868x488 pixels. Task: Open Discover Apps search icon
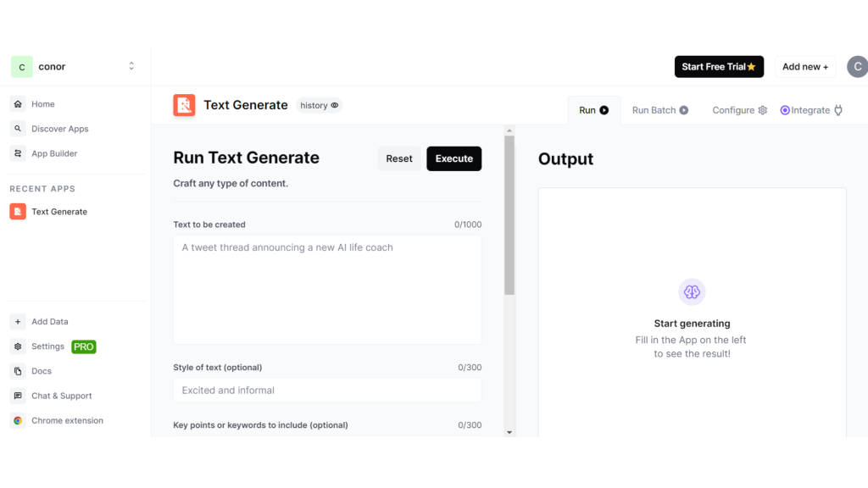tap(18, 129)
